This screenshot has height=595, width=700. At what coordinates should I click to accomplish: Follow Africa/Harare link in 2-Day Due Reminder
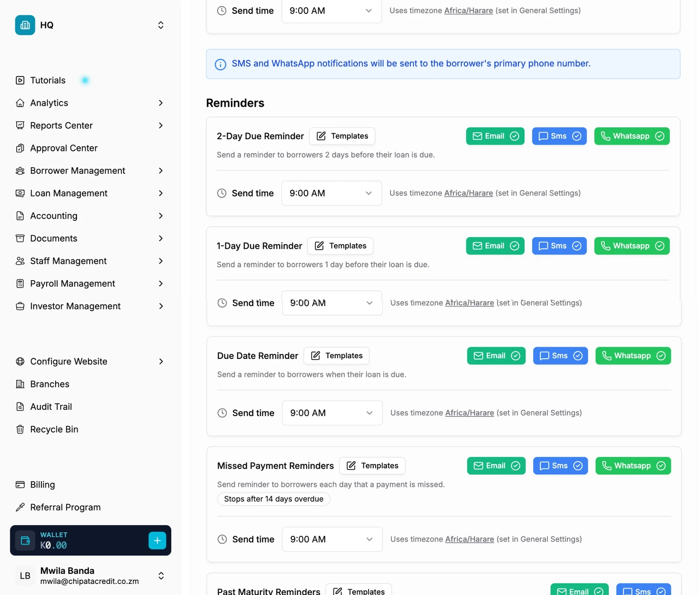click(x=468, y=193)
